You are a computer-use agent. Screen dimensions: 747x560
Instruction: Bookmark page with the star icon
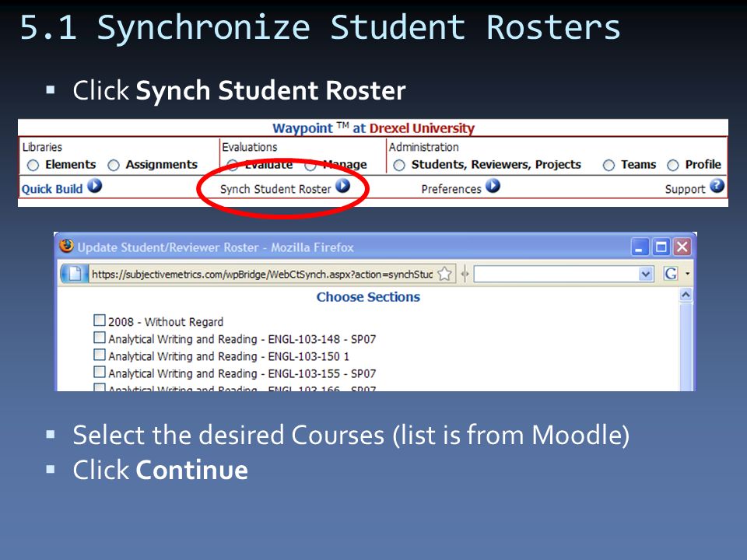click(x=444, y=274)
